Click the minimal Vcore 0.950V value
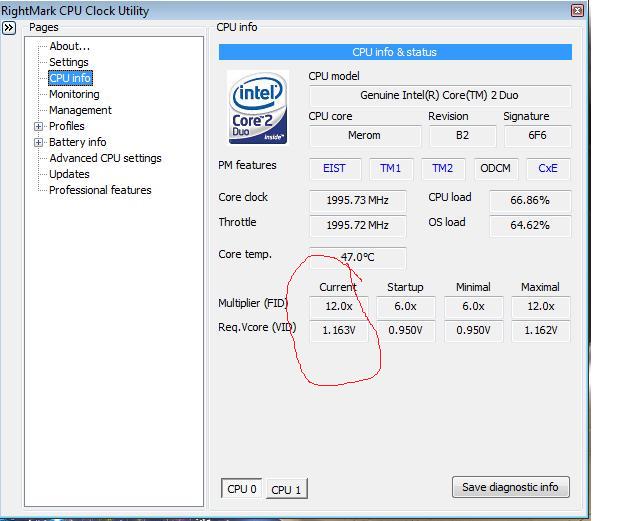This screenshot has width=640, height=521. [473, 331]
